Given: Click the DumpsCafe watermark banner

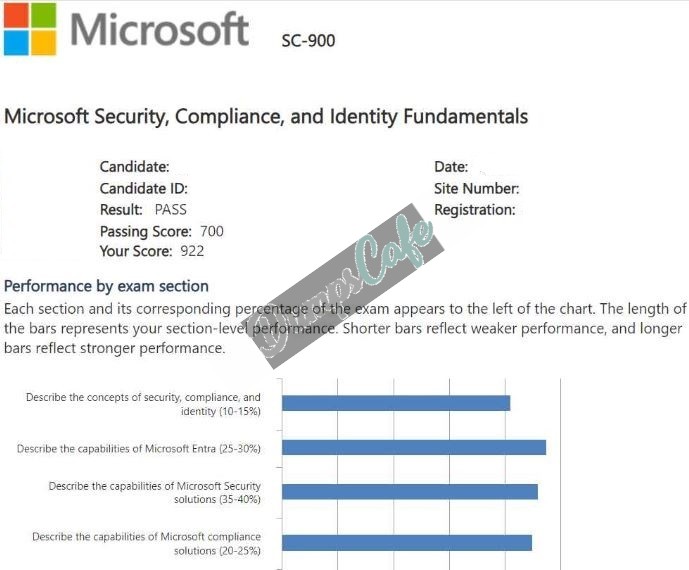Looking at the screenshot, I should [x=343, y=286].
